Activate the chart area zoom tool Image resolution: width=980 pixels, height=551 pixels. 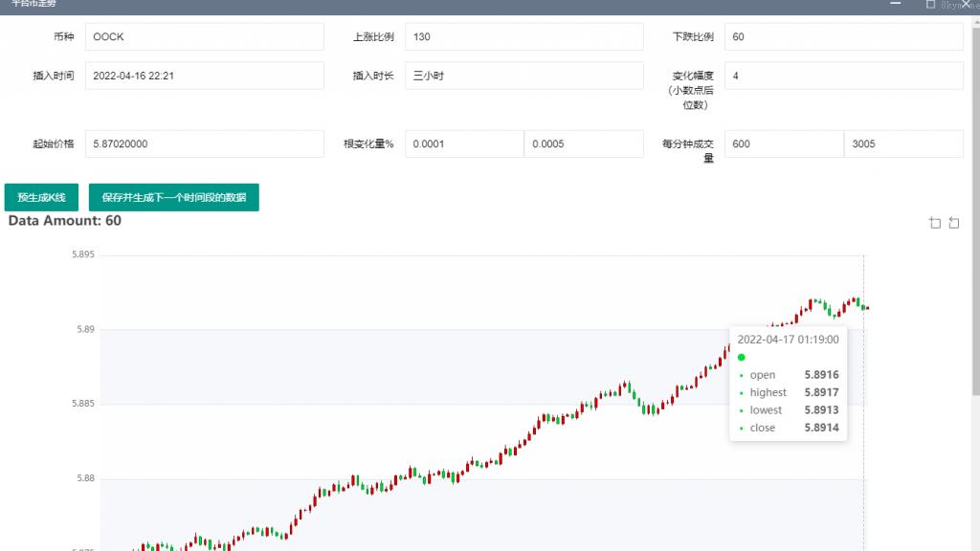click(x=935, y=223)
